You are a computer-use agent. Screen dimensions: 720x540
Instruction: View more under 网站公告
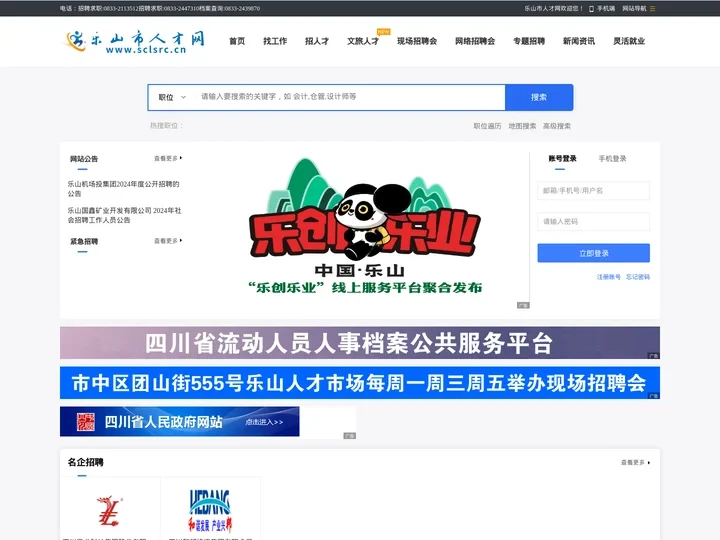click(168, 158)
